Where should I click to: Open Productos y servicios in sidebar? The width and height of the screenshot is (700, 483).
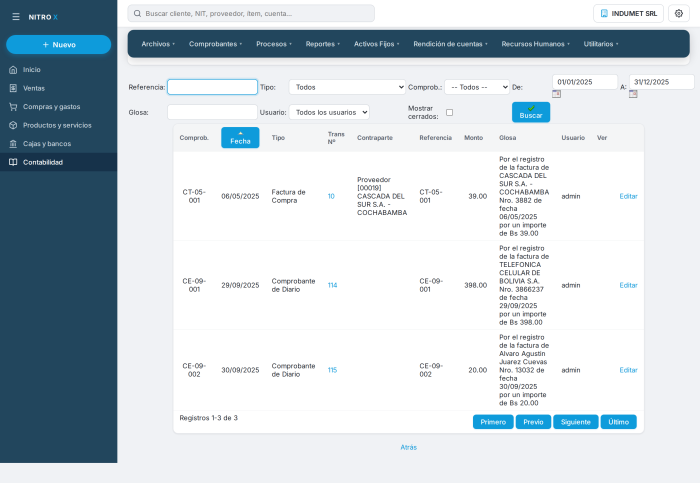pyautogui.click(x=58, y=125)
